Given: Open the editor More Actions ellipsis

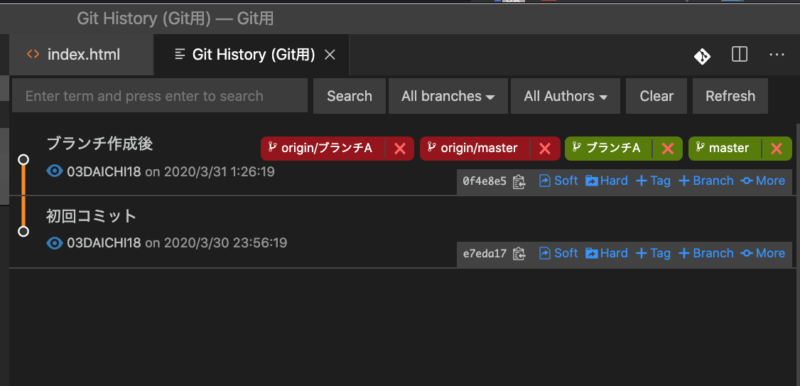Looking at the screenshot, I should tap(777, 55).
